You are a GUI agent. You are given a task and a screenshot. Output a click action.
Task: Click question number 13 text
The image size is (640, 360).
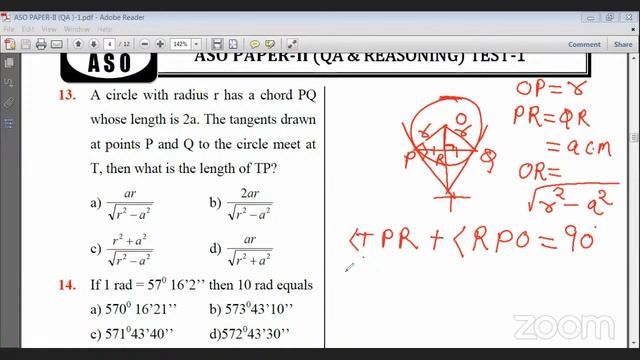point(67,95)
